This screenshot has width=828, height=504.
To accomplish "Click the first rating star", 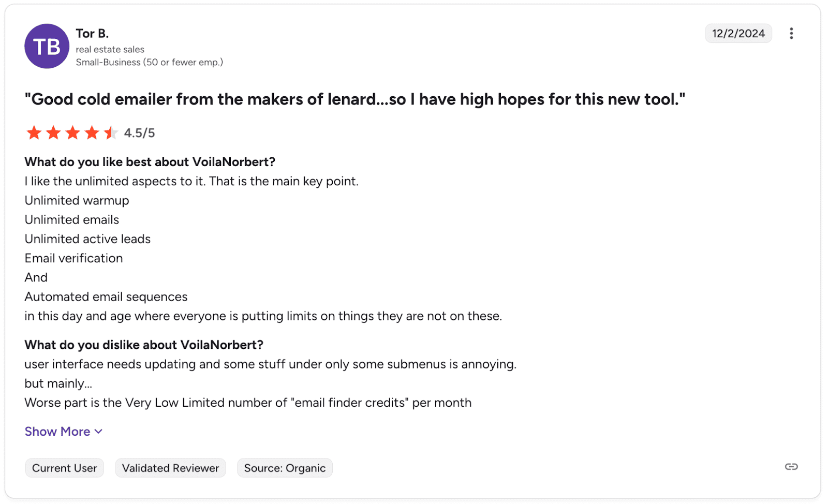I will click(x=34, y=133).
